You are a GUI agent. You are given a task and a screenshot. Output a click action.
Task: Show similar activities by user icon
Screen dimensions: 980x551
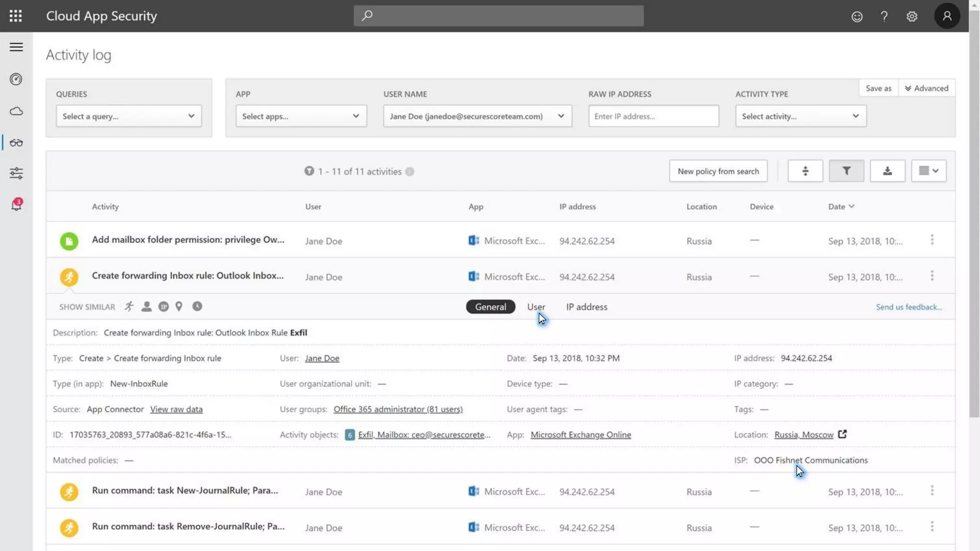pos(146,307)
